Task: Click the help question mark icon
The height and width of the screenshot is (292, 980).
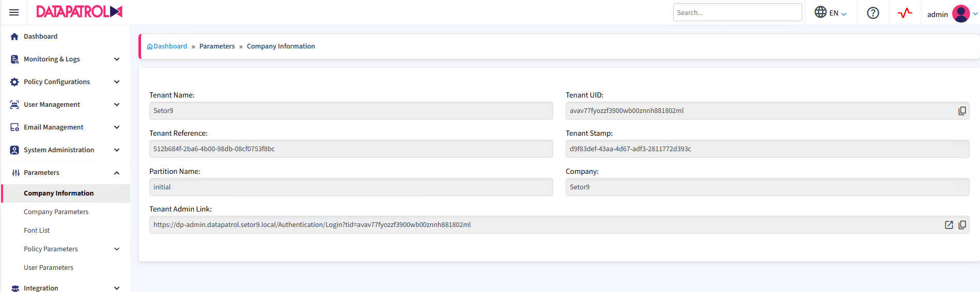Action: pyautogui.click(x=873, y=13)
